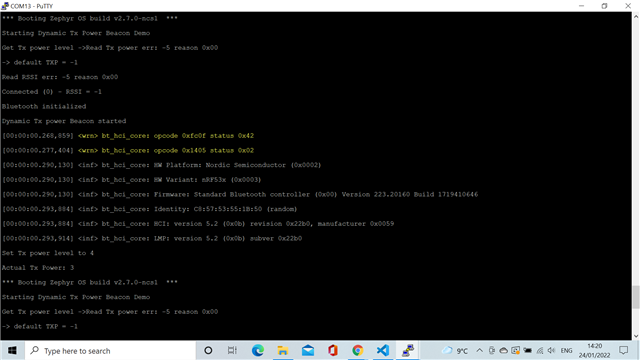Launch File Explorer from the taskbar
Image resolution: width=640 pixels, height=360 pixels.
(x=282, y=350)
